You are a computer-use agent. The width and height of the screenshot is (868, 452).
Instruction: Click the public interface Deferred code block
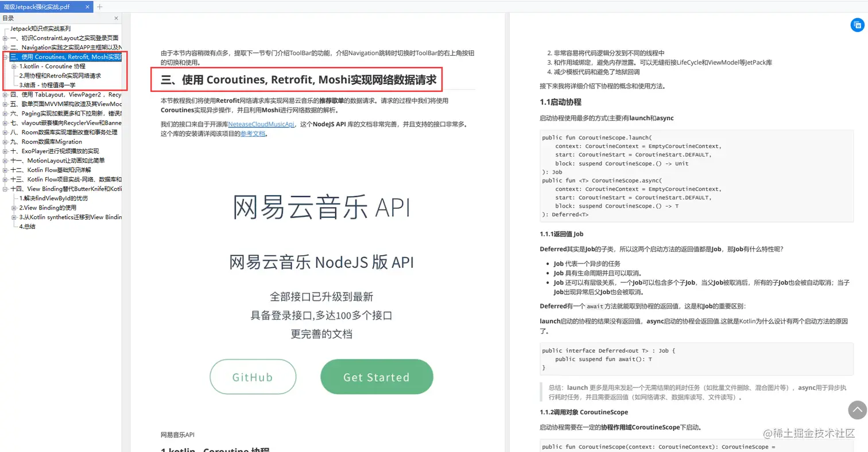pos(696,359)
